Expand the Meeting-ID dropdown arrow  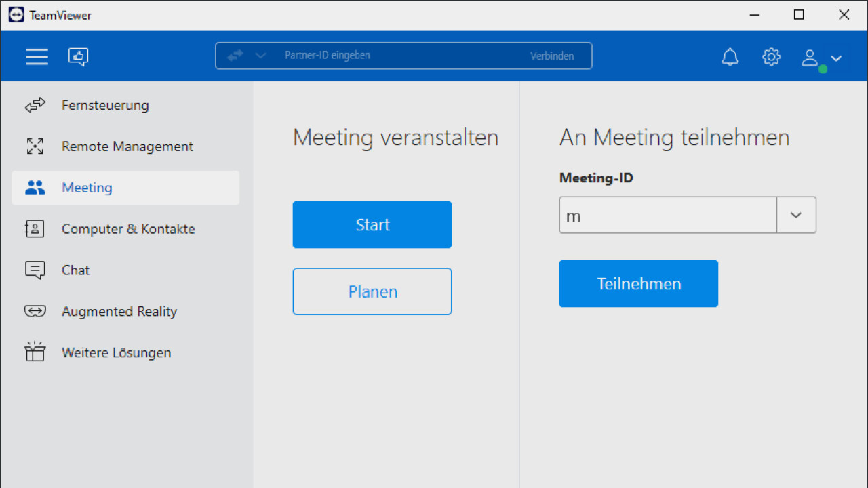pos(796,216)
